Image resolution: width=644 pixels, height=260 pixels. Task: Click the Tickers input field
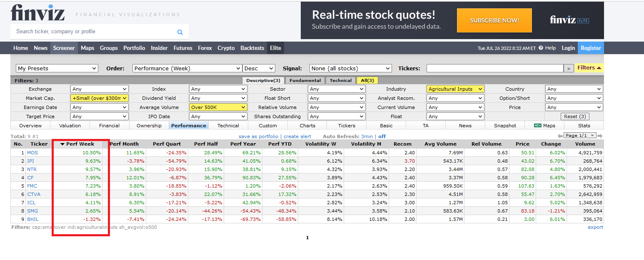coord(495,68)
